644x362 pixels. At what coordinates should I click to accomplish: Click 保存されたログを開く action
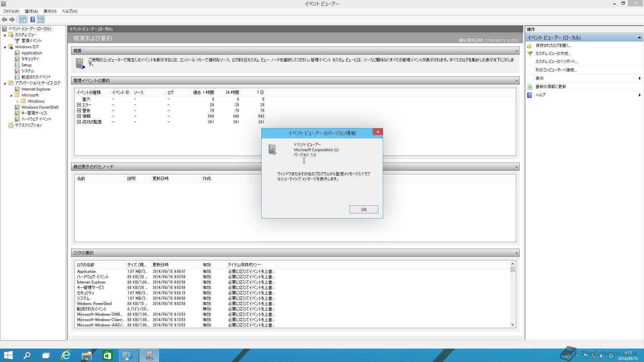click(x=553, y=46)
